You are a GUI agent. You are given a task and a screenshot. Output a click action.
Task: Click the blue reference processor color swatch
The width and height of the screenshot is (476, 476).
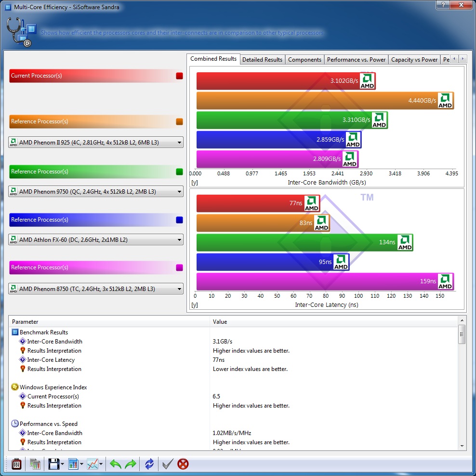pos(179,220)
